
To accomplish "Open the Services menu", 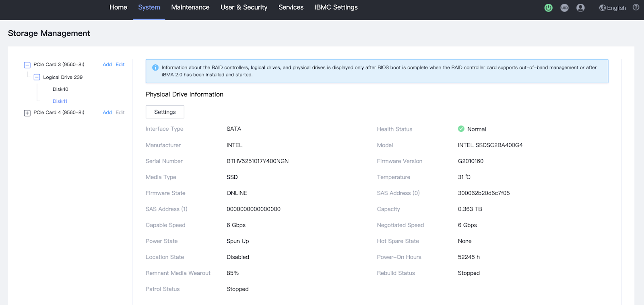I will point(291,7).
